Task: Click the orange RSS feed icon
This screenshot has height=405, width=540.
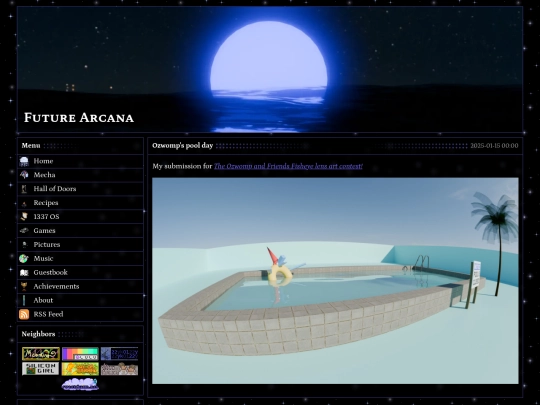Action: point(24,314)
